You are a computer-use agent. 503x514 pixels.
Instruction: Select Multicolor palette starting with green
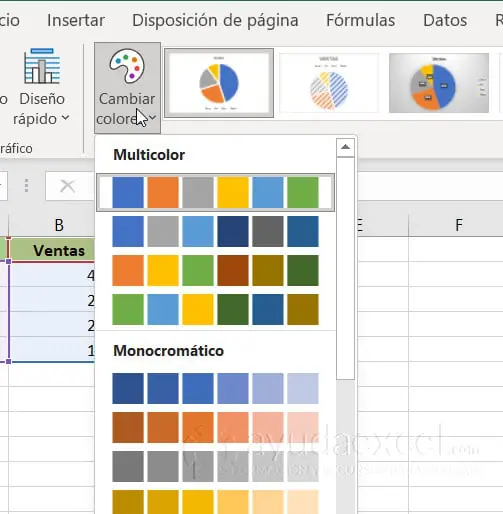tap(215, 309)
